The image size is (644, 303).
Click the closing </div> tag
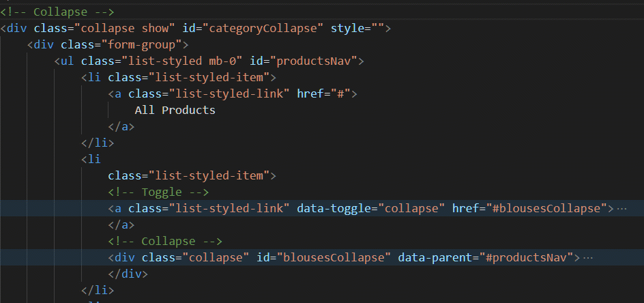[x=128, y=274]
